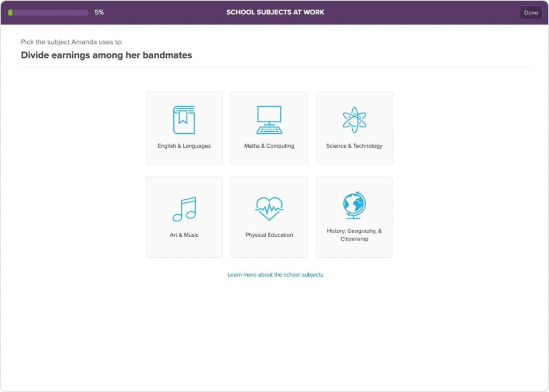Image resolution: width=549 pixels, height=392 pixels.
Task: Click the green filled progress segment
Action: (10, 12)
